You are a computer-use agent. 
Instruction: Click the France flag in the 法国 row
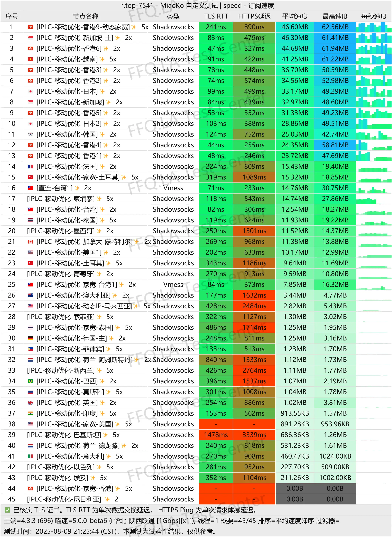click(30, 166)
